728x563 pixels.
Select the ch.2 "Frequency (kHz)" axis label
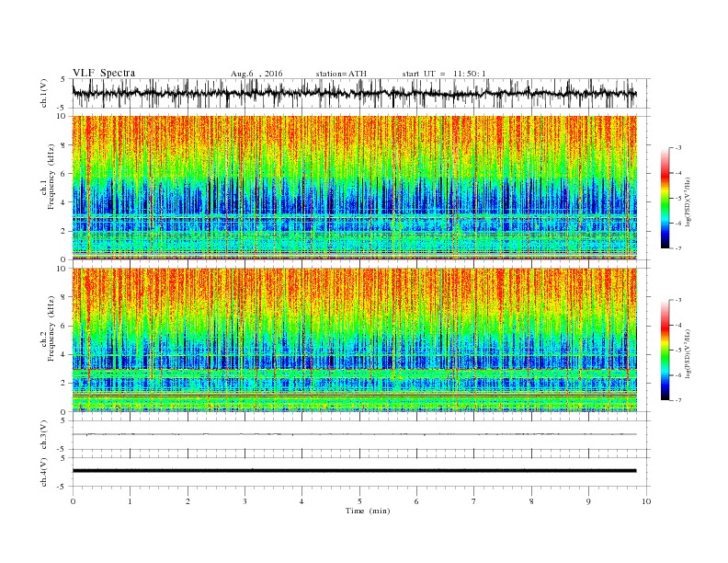click(51, 328)
